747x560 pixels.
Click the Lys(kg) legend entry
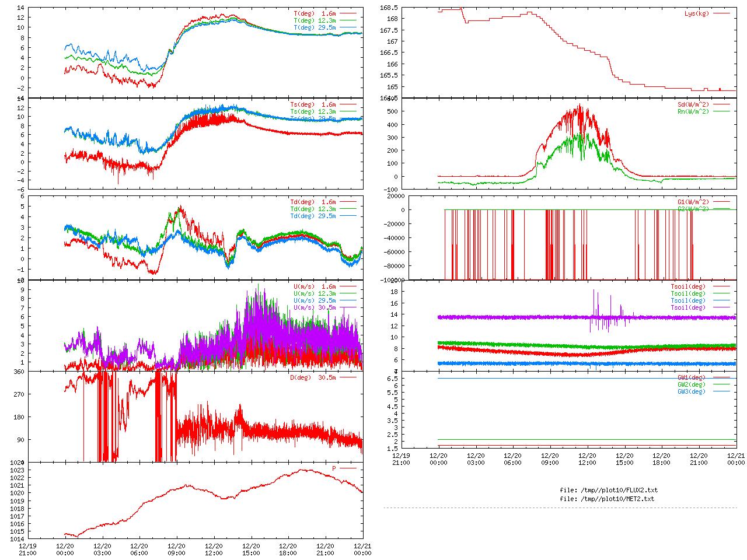(x=697, y=13)
